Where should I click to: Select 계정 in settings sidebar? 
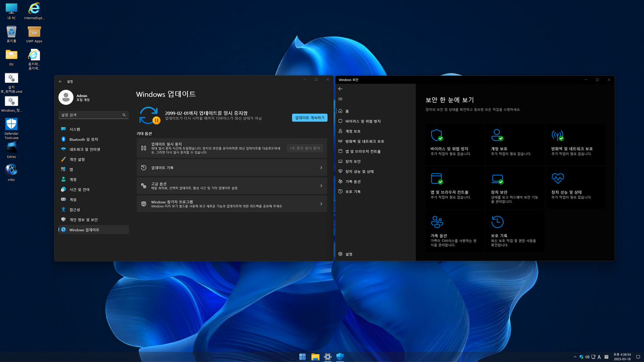point(93,179)
